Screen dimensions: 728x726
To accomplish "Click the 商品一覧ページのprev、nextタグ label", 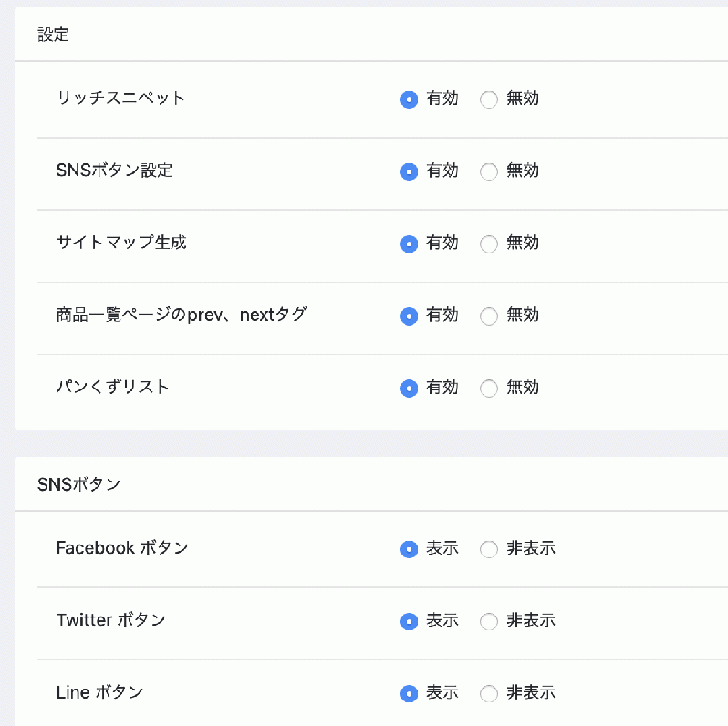I will pos(182,315).
